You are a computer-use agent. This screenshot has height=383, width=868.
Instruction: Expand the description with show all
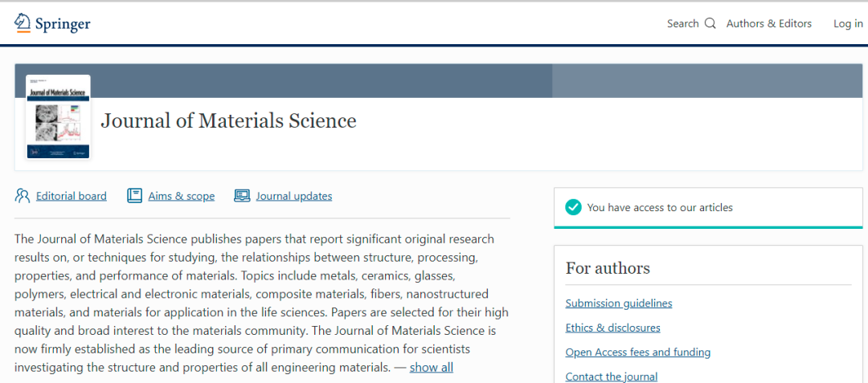coord(431,367)
